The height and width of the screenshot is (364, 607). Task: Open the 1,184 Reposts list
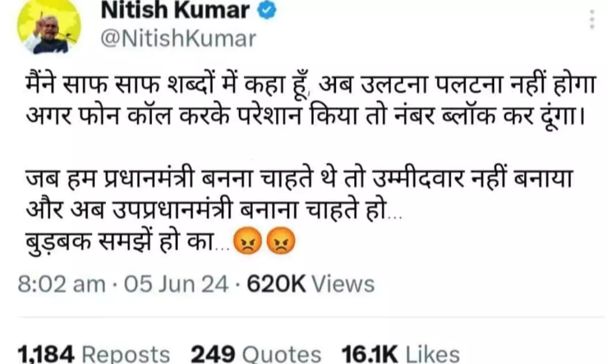tap(94, 354)
